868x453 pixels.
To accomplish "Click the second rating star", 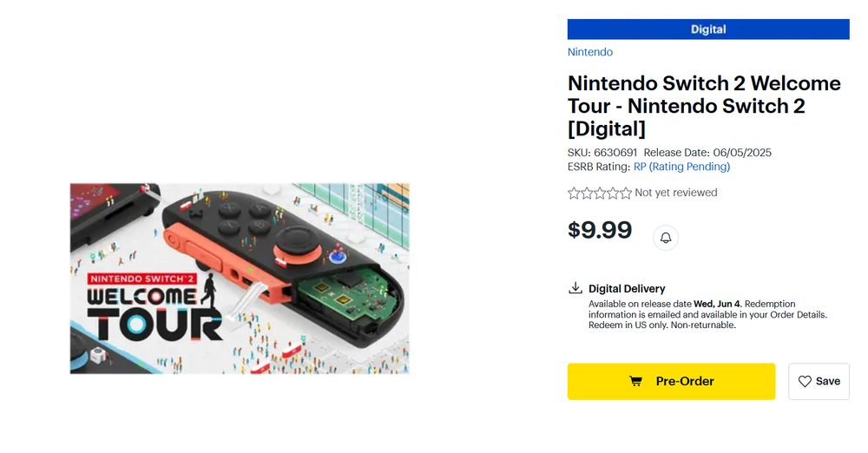I will click(587, 193).
